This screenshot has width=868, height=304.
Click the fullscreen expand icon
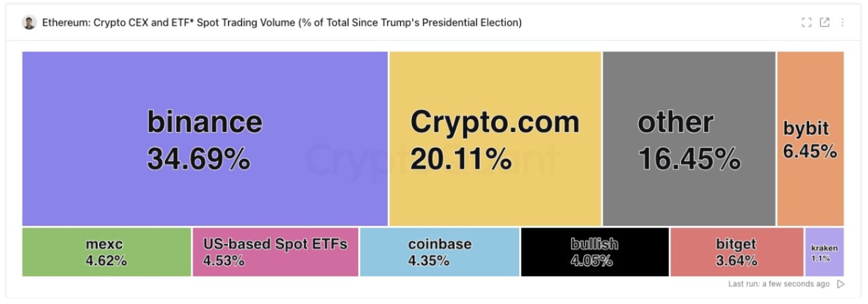[x=806, y=23]
